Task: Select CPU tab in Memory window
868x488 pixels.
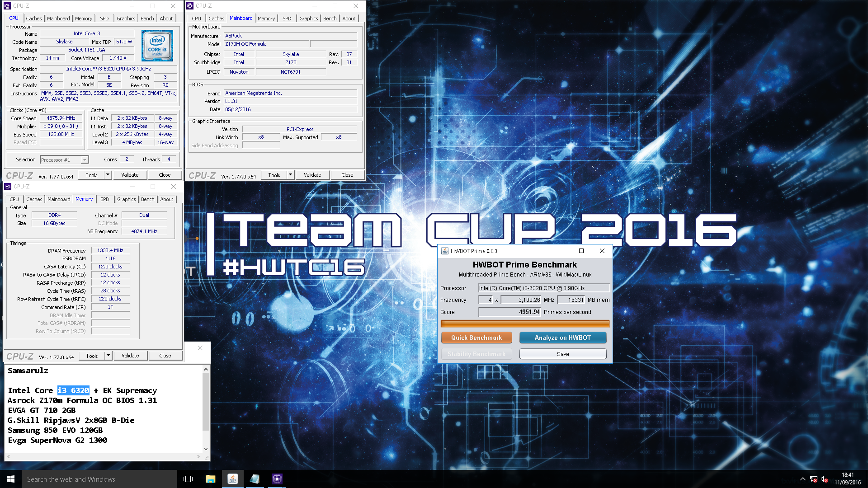Action: pyautogui.click(x=14, y=199)
